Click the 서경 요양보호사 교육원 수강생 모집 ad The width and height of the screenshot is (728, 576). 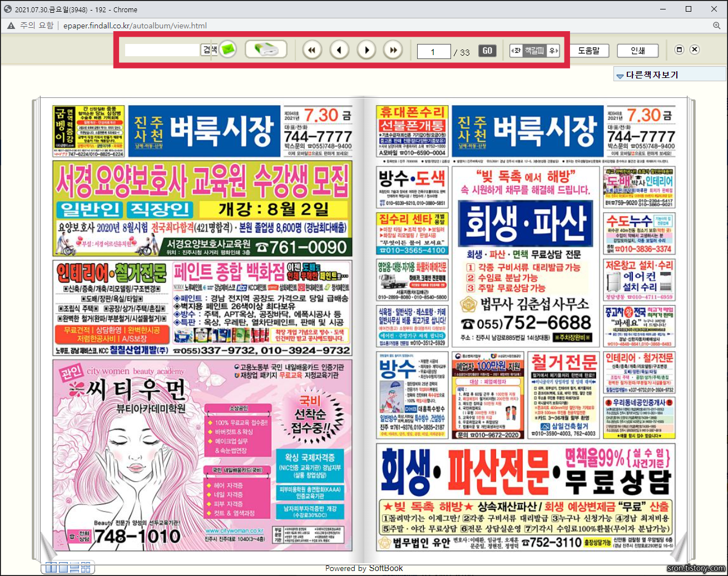click(203, 209)
